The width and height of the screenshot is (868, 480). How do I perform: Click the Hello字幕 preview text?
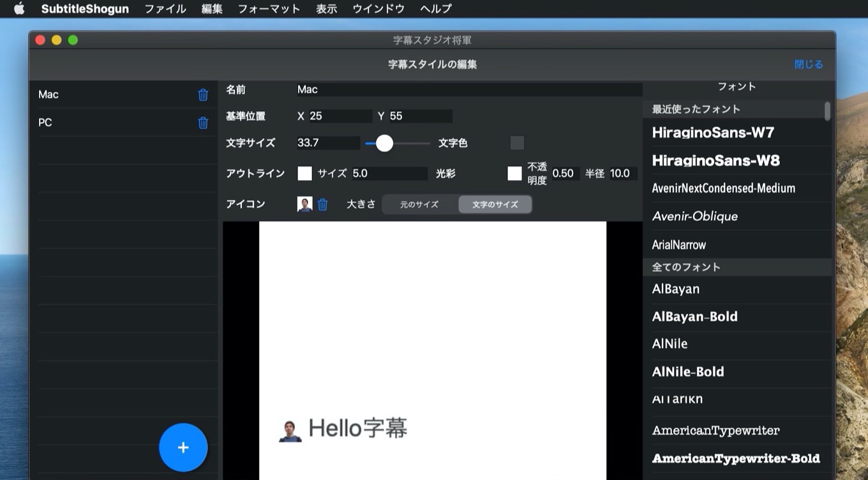tap(357, 428)
